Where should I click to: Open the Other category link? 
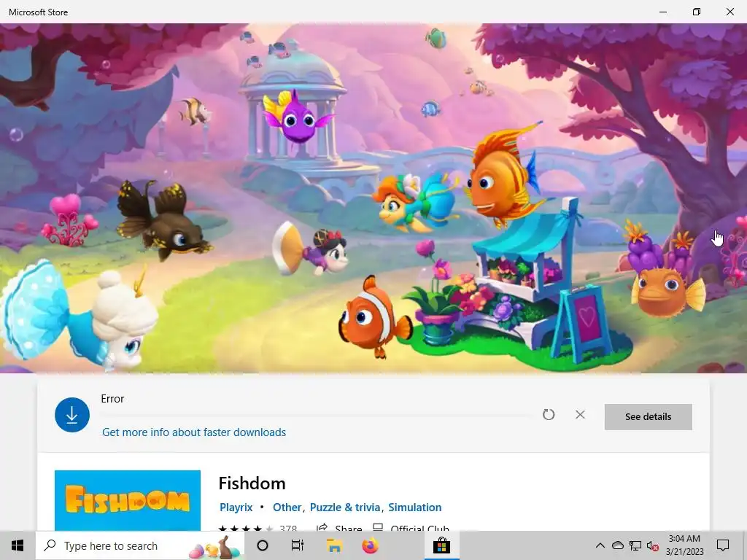287,507
